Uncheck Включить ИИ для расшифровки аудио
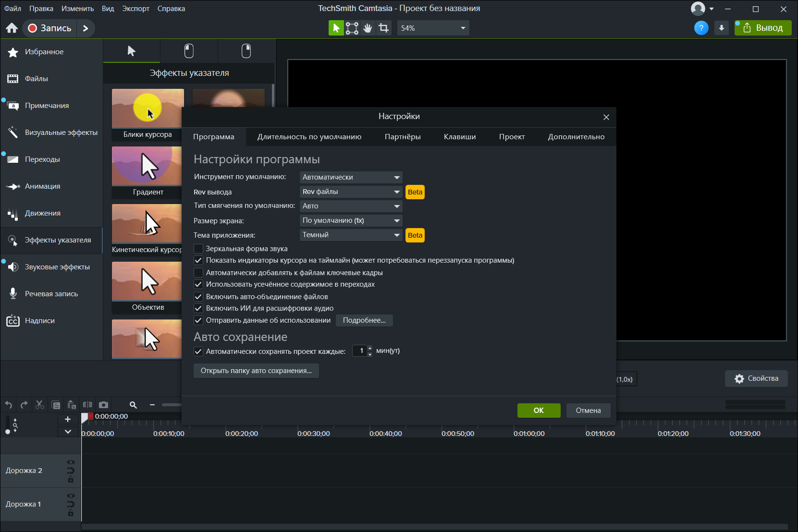 (198, 308)
